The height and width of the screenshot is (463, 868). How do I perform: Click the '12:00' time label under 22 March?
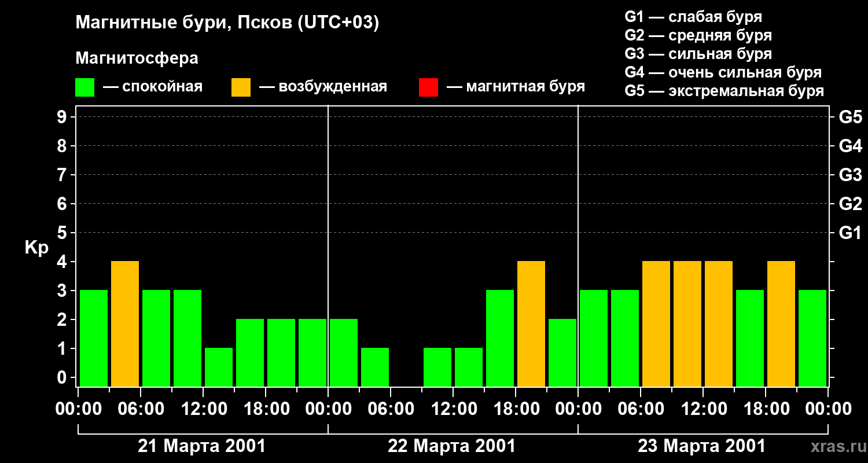[453, 409]
